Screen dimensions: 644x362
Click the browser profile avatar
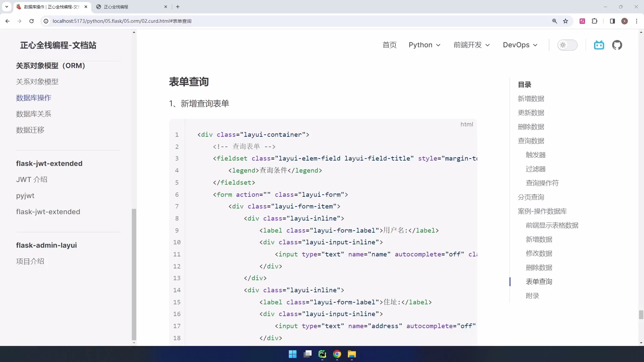(625, 21)
